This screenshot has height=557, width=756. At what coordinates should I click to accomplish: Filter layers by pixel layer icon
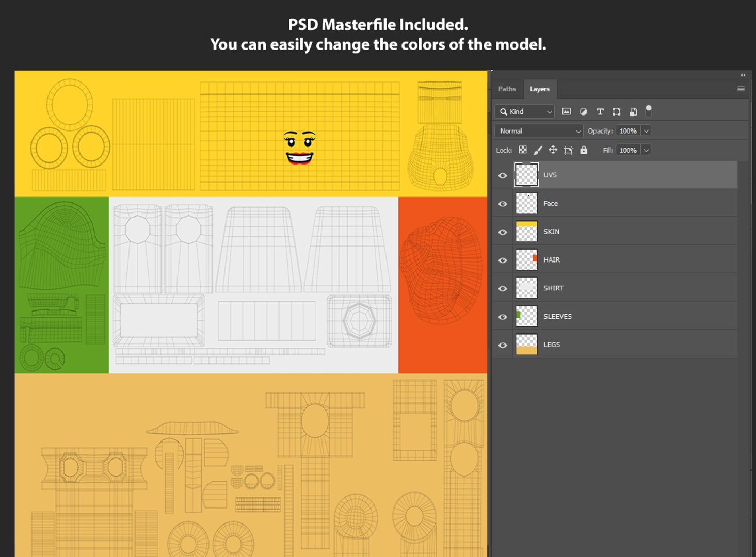(x=566, y=111)
